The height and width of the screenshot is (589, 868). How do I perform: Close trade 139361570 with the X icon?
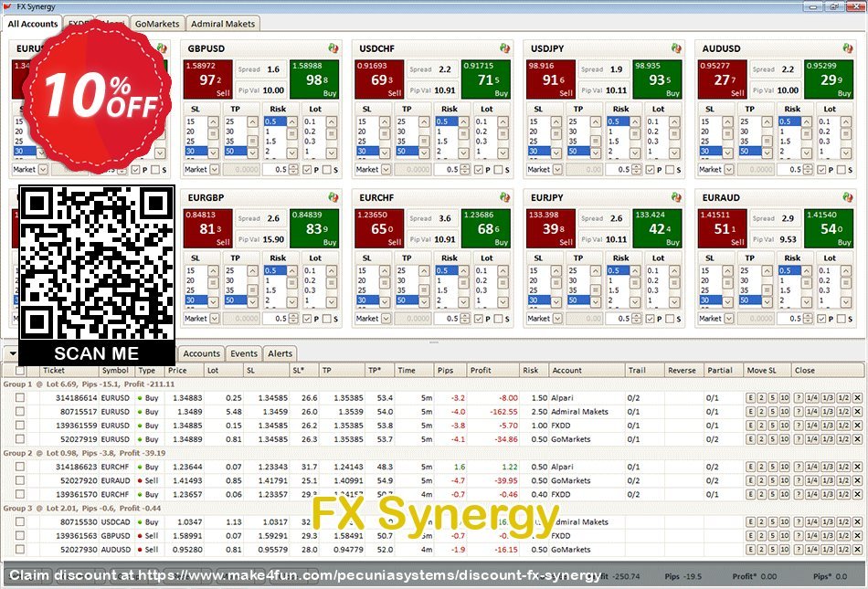[x=857, y=494]
